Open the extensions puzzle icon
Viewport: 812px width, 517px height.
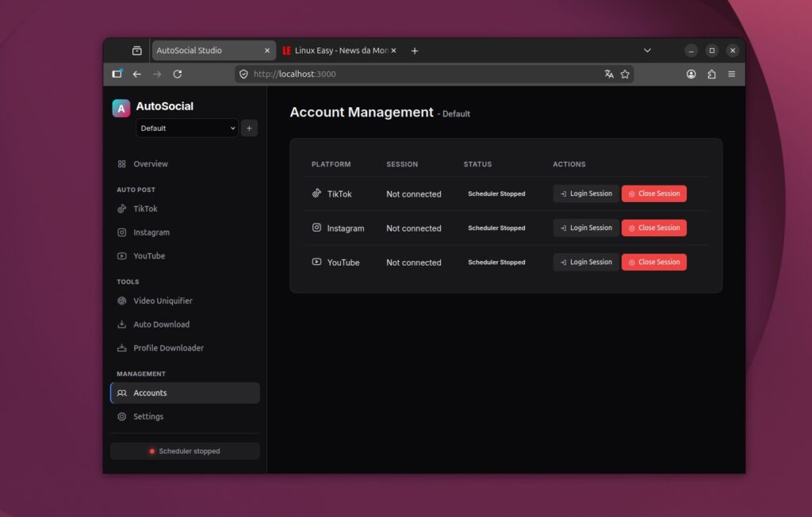pos(711,74)
